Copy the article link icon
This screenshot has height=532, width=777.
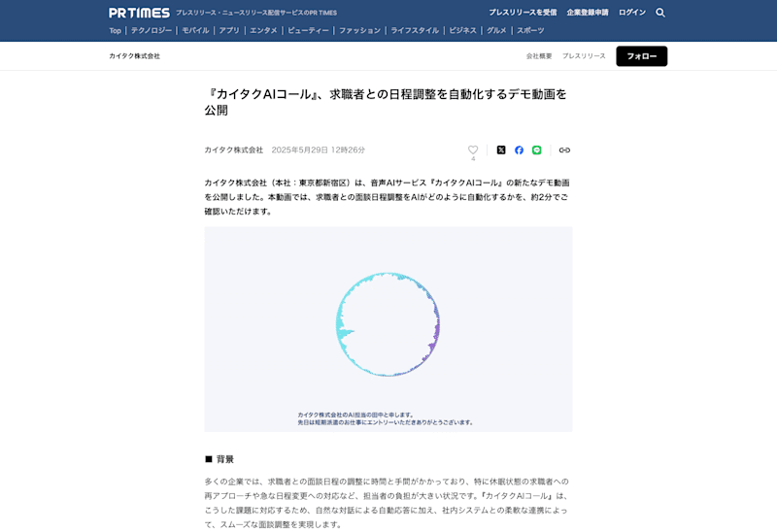click(x=564, y=150)
